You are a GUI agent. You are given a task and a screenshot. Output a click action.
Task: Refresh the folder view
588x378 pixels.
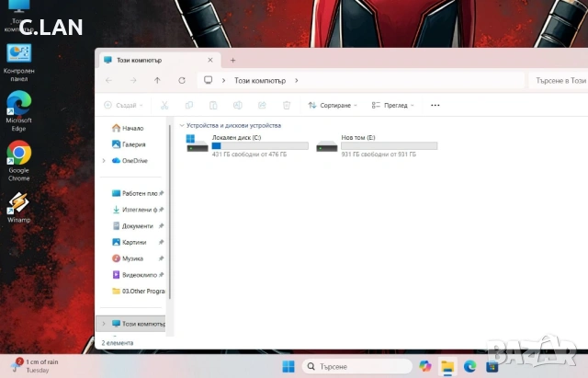click(182, 80)
